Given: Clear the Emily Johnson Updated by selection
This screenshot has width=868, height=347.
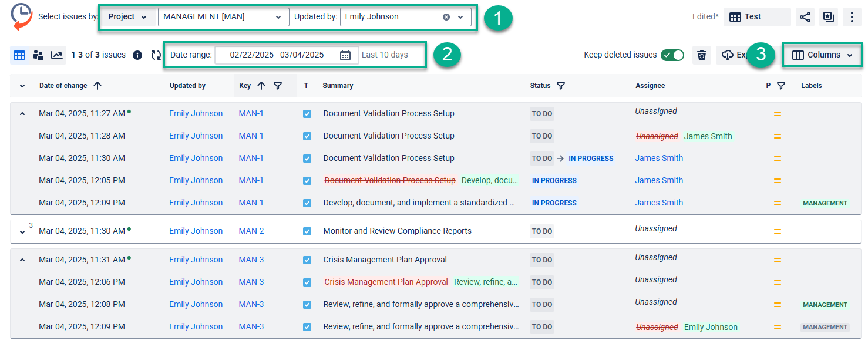Looking at the screenshot, I should pos(446,17).
